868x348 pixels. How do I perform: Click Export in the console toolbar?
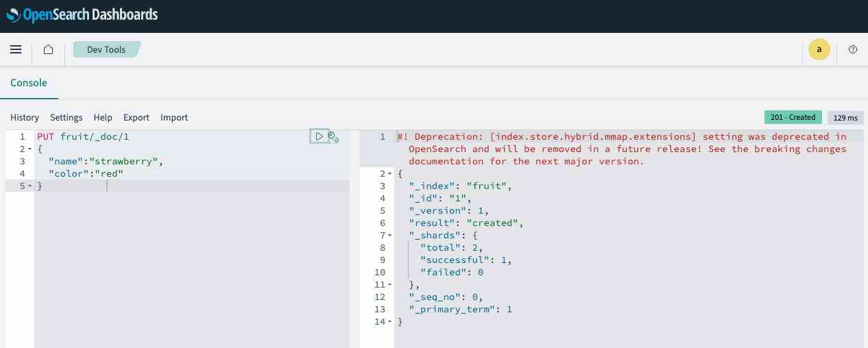pos(136,118)
